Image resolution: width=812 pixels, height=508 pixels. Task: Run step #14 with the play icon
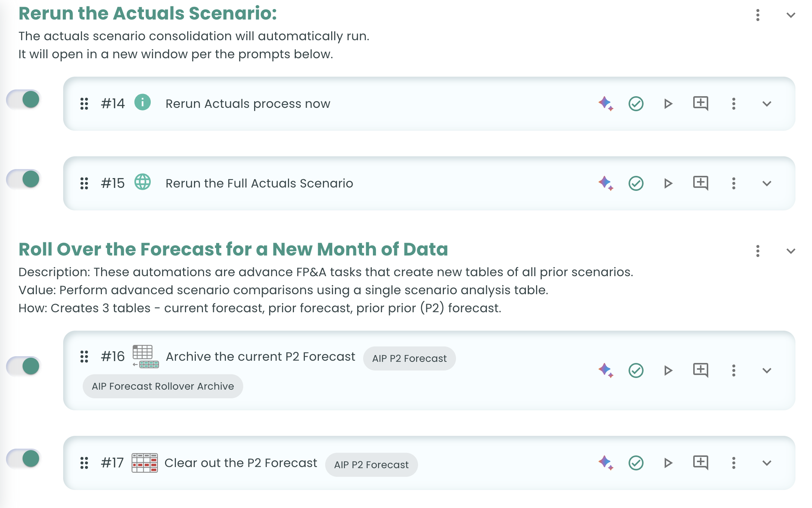[668, 104]
